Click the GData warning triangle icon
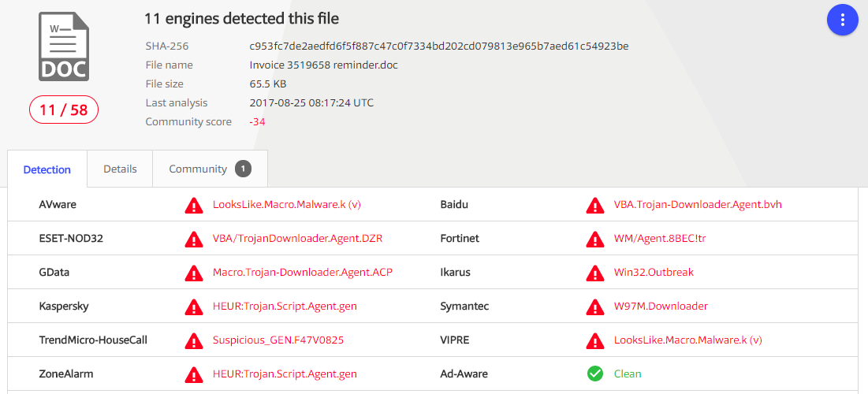The image size is (868, 394). click(x=193, y=273)
